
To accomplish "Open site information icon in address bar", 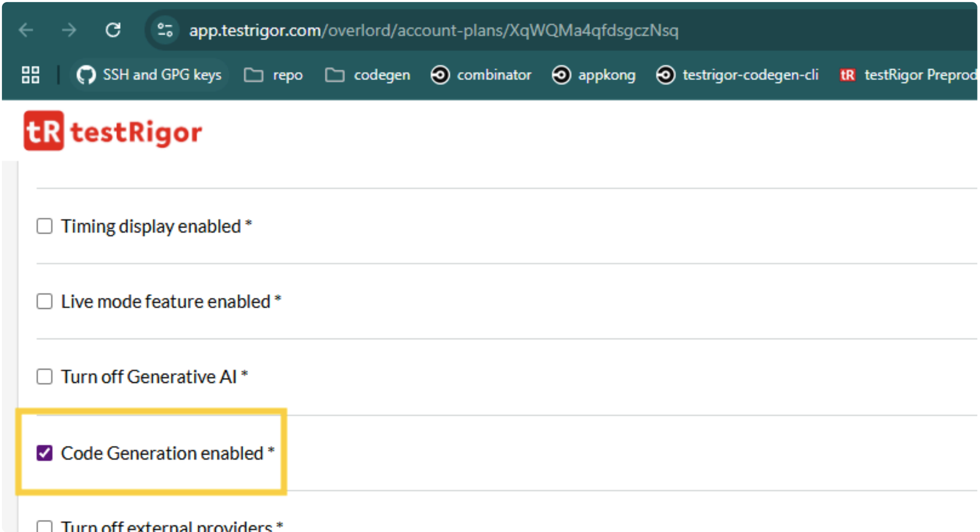I will click(165, 30).
